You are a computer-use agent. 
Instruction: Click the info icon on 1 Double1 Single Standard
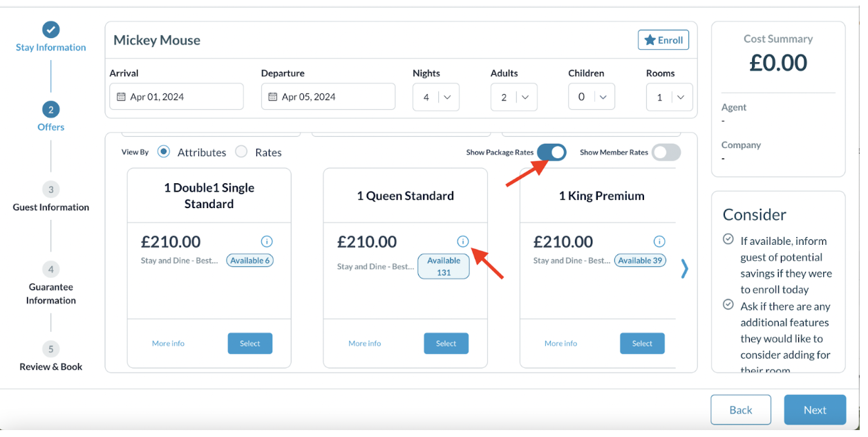[x=267, y=241]
